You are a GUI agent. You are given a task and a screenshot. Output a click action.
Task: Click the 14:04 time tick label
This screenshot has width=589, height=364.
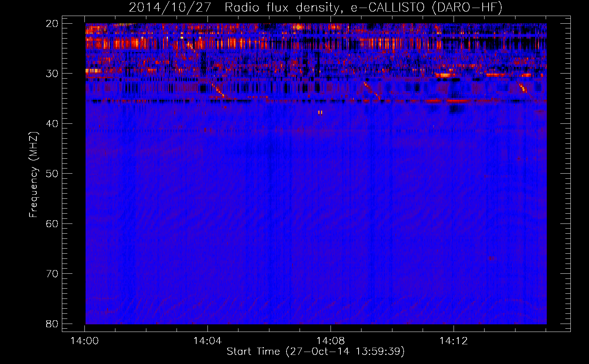coord(207,341)
